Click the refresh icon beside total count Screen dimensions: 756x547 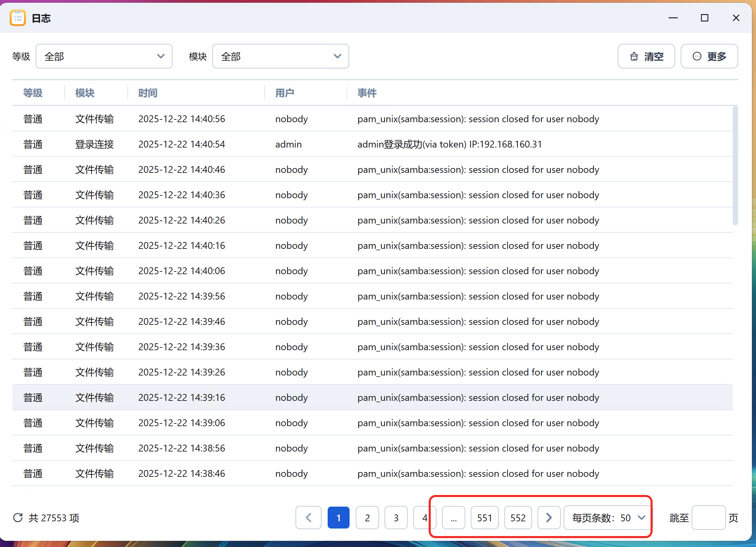(x=18, y=518)
